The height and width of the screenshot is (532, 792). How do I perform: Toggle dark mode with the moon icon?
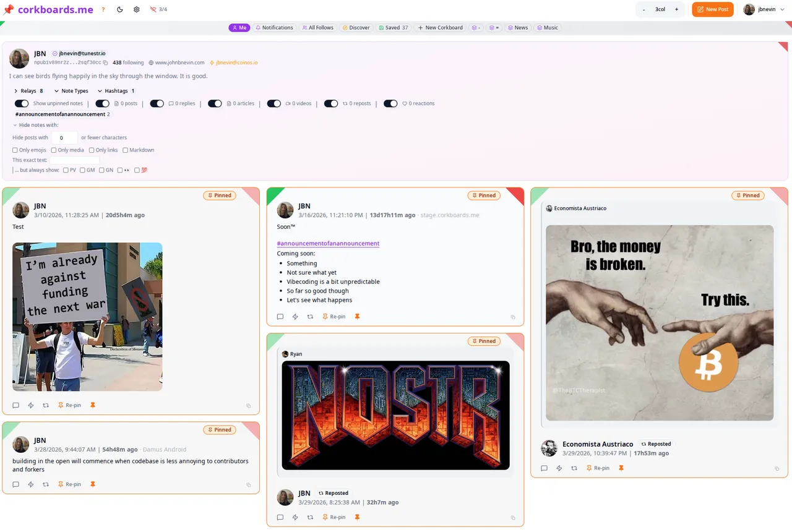[x=120, y=9]
